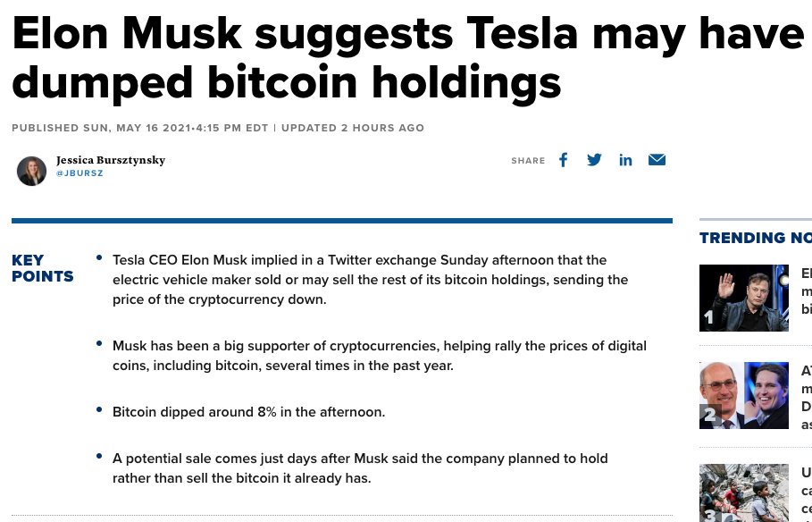Click the Key Points label
This screenshot has height=522, width=812.
(42, 268)
